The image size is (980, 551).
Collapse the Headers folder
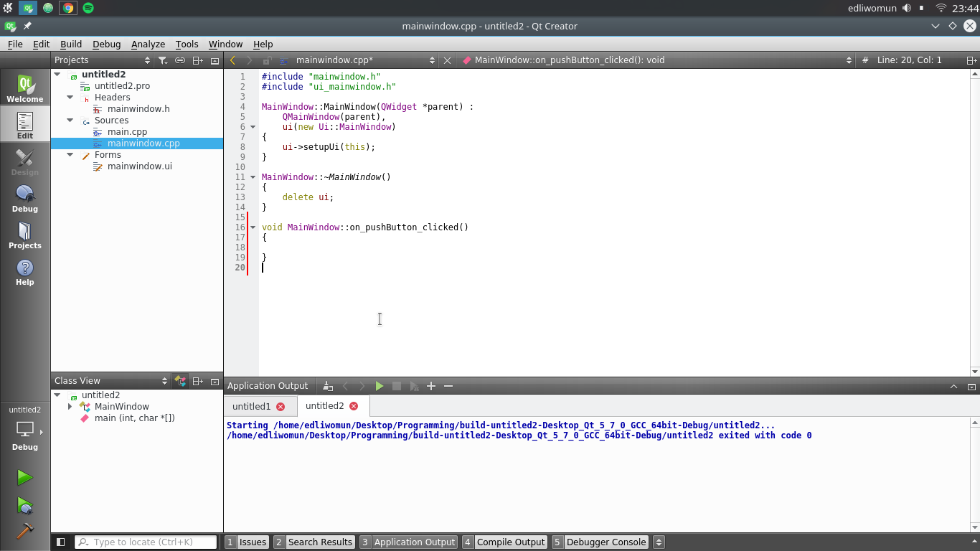point(70,97)
